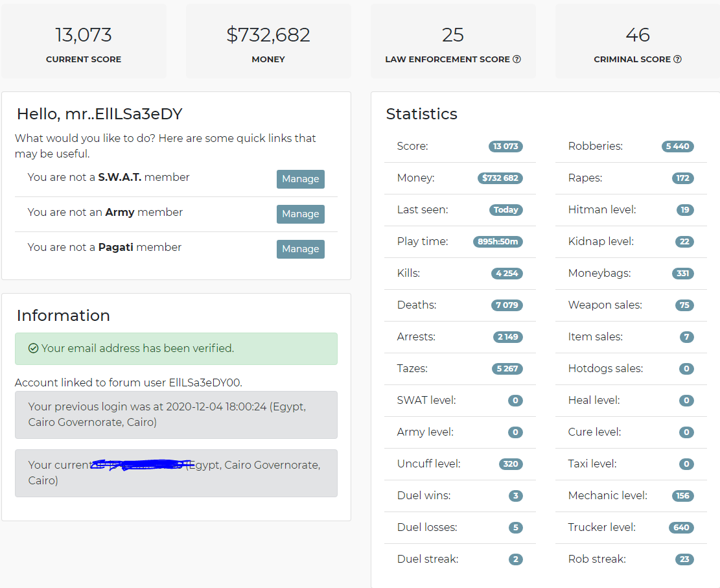Click the Duel losses badge 5
This screenshot has height=588, width=720.
516,527
